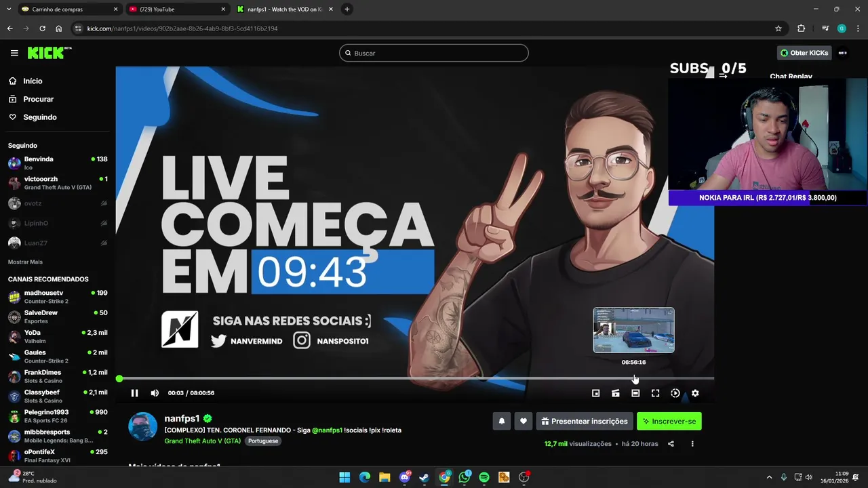Viewport: 868px width, 488px height.
Task: Open the user profile avatar menu
Action: [x=843, y=53]
